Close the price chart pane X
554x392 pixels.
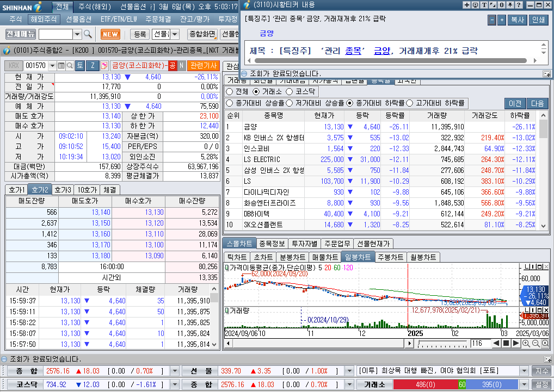(546, 267)
